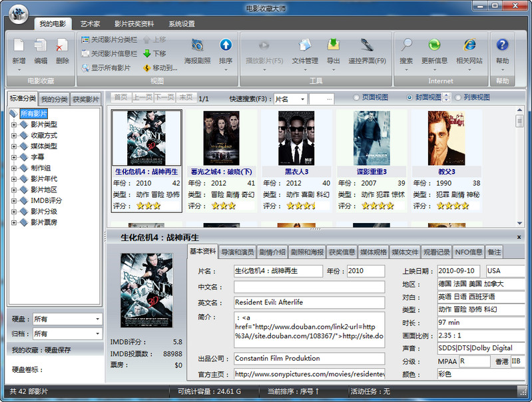Open the 硬盘 dropdown
The height and width of the screenshot is (402, 532).
[x=97, y=319]
